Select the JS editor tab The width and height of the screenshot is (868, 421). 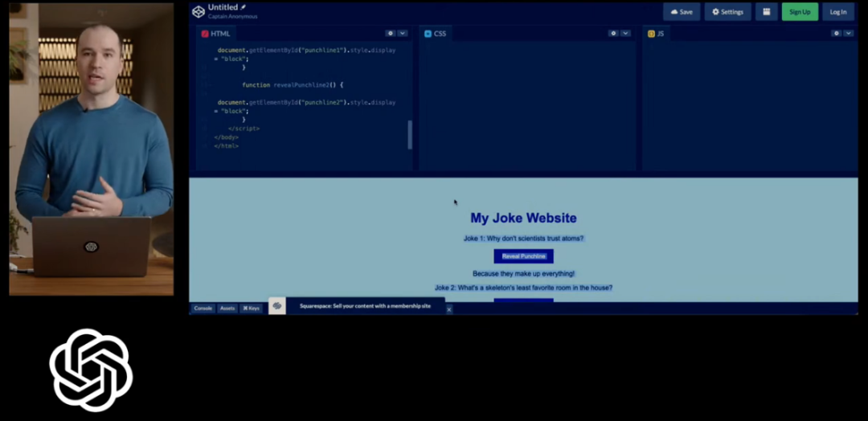[656, 34]
